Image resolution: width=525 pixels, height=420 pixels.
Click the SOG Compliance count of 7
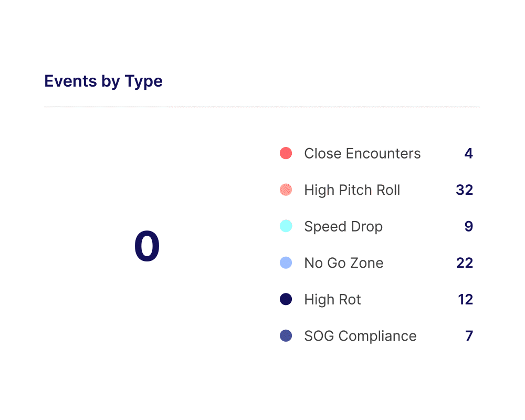point(469,335)
